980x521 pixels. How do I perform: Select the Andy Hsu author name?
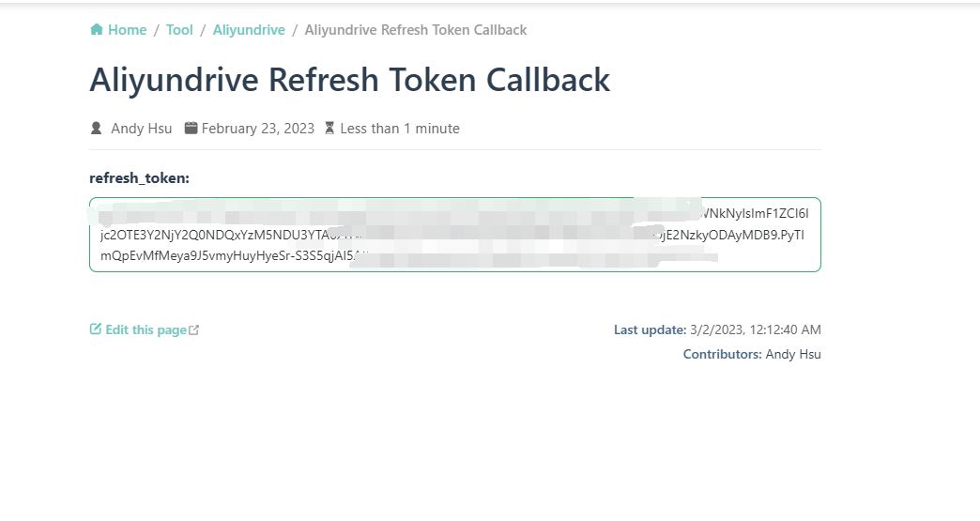(x=141, y=128)
